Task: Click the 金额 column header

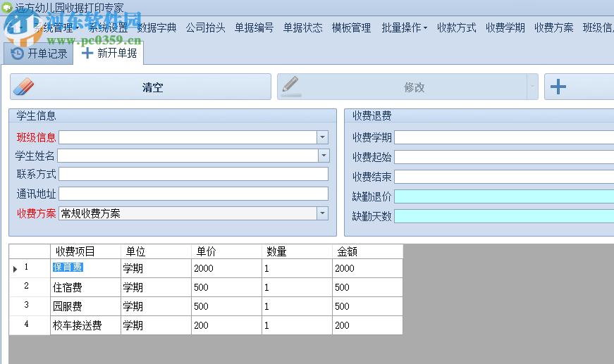Action: tap(367, 251)
